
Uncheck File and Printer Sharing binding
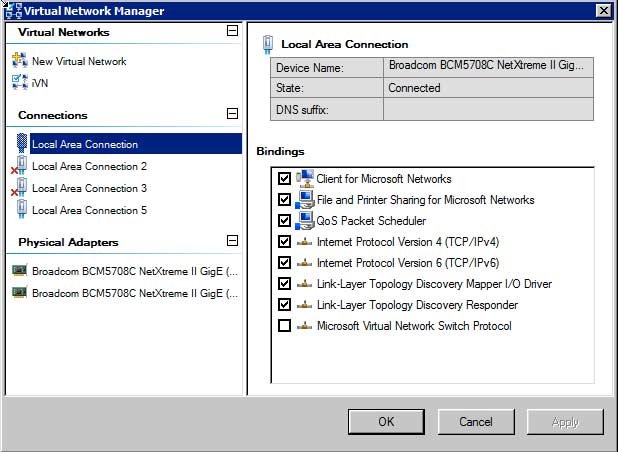284,199
